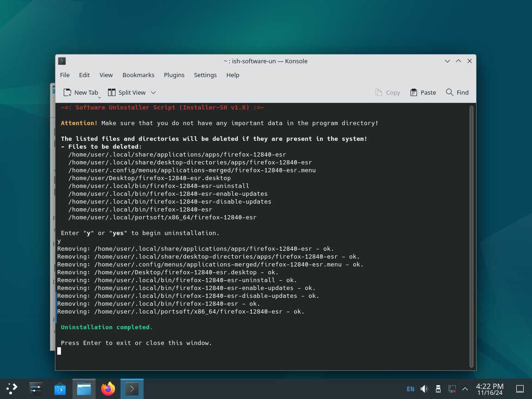Click the Removing portsoft/x86_64 line
The image size is (532, 399).
click(181, 311)
